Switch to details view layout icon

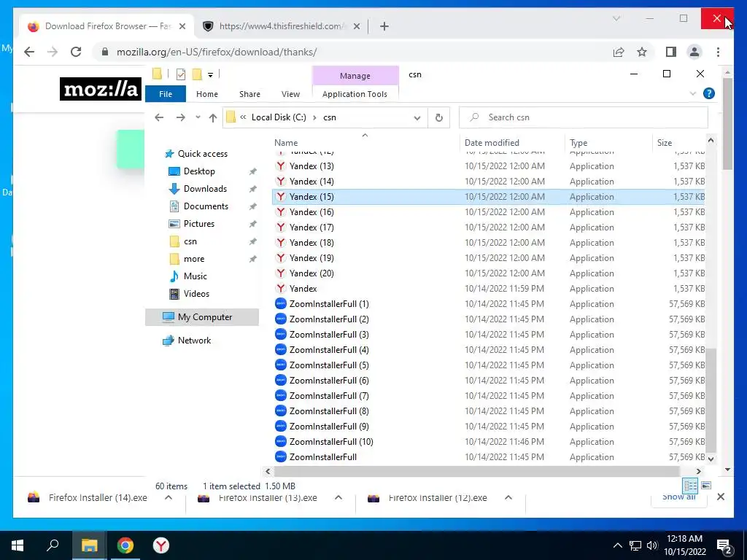(x=690, y=486)
